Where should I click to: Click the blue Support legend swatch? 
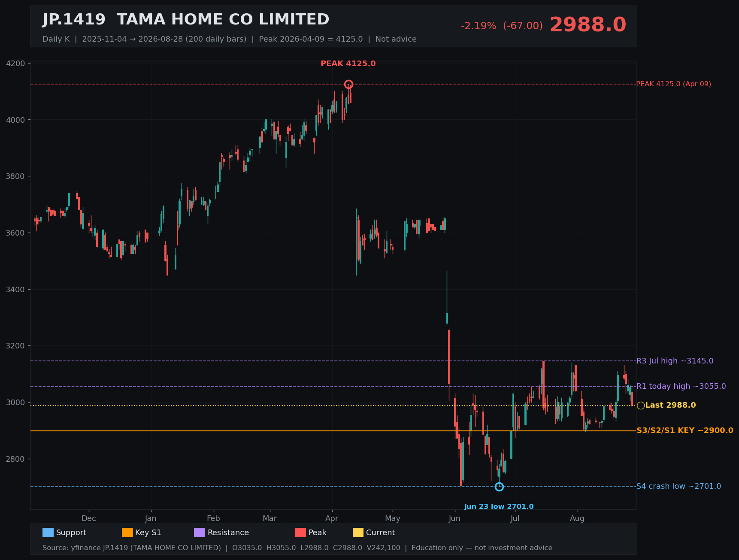click(x=48, y=533)
